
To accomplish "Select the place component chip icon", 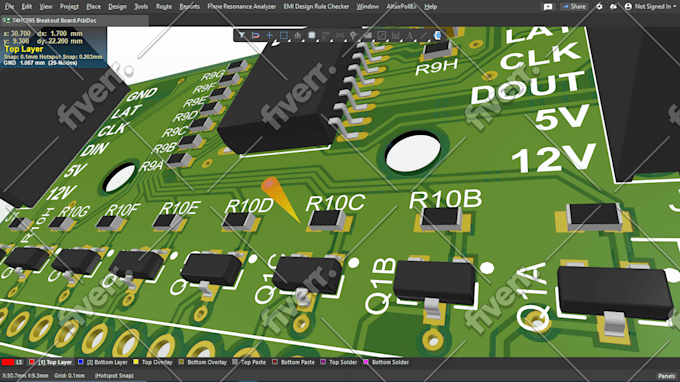I will coord(311,36).
